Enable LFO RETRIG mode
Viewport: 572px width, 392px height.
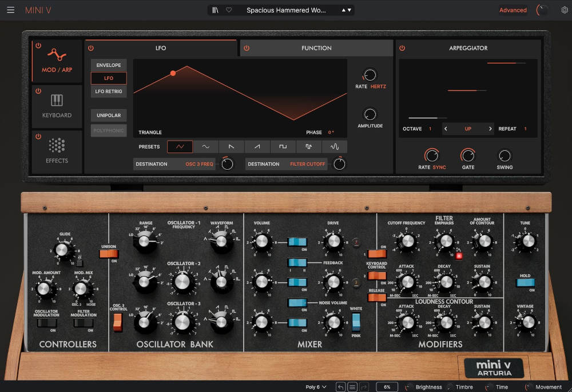tap(108, 91)
